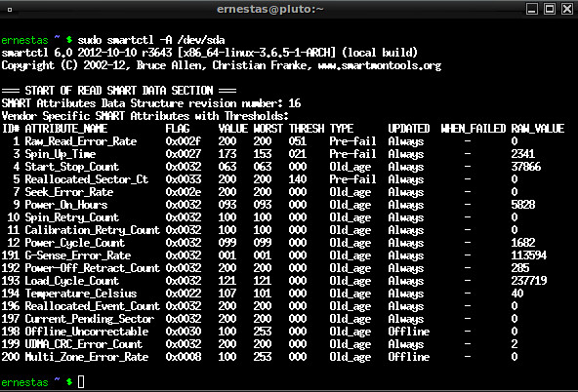Viewport: 578px width, 392px height.
Task: Click the Temperature_Celsius attribute name
Action: 81,294
